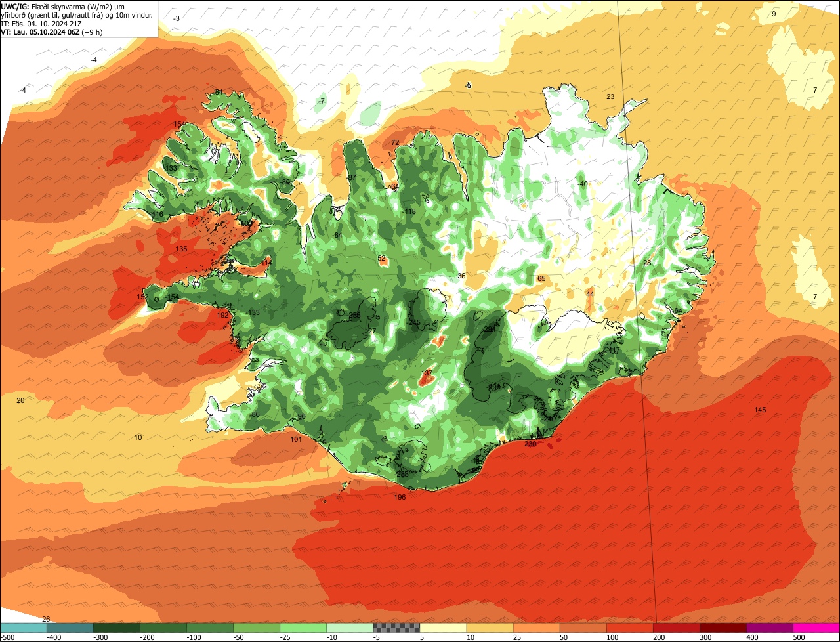Click the 192 value on the west coast
Viewport: 840px width, 642px height.
(222, 316)
